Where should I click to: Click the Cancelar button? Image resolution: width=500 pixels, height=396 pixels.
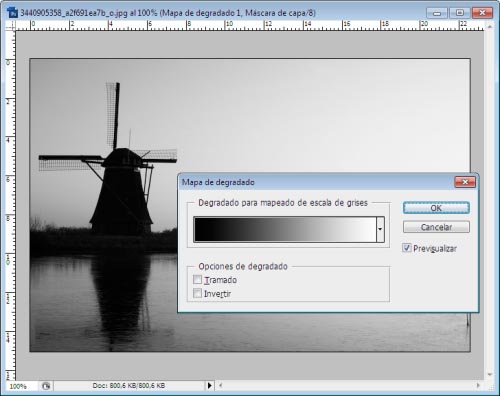point(436,227)
